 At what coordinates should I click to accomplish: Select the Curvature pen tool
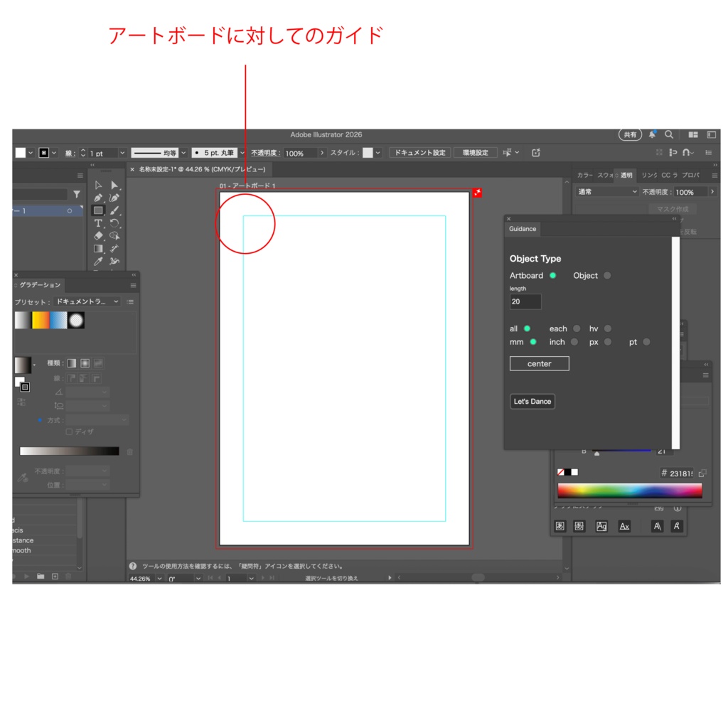point(114,198)
